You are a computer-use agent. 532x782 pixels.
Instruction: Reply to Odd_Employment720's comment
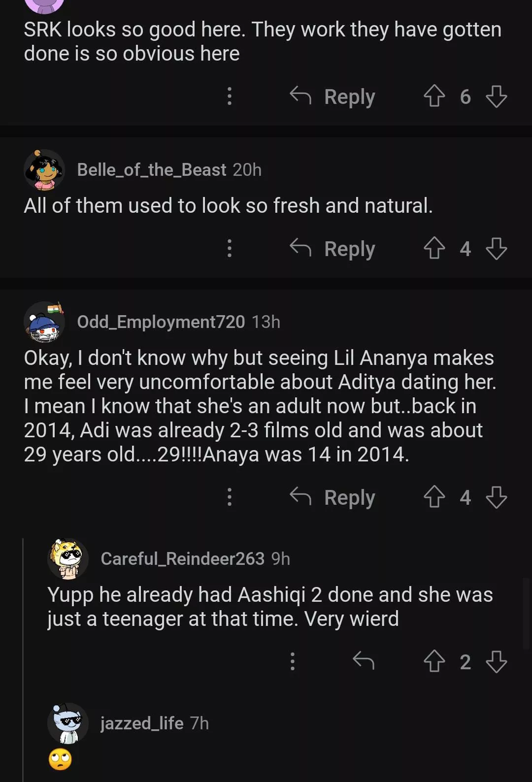333,497
